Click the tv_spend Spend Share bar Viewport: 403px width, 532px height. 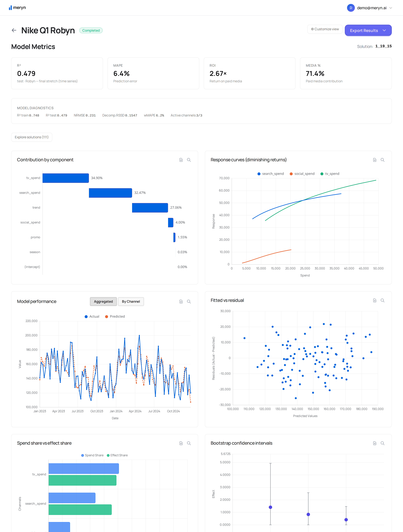pyautogui.click(x=84, y=469)
